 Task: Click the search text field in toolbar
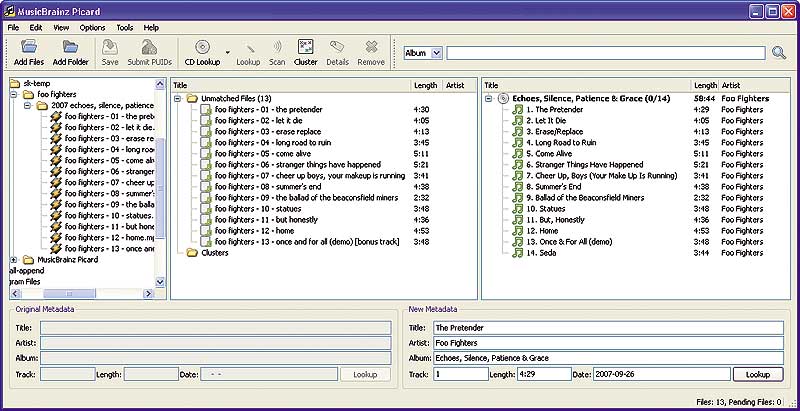click(606, 53)
